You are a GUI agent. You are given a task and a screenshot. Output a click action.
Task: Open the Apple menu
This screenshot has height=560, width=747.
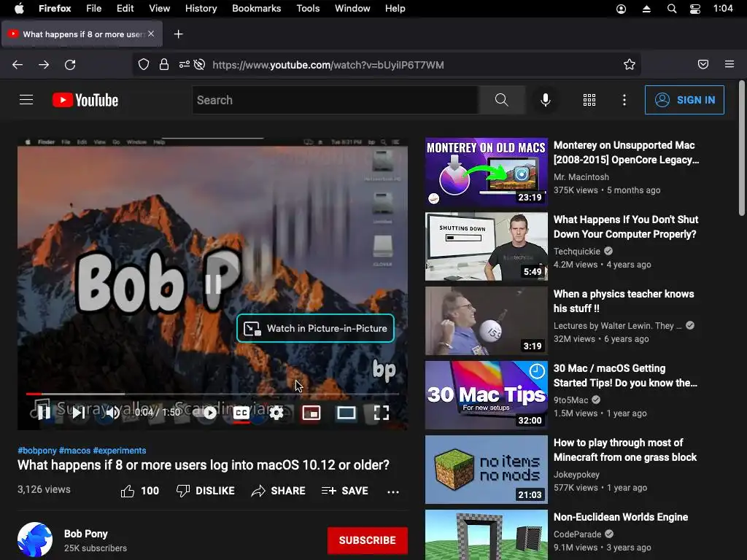coord(19,9)
